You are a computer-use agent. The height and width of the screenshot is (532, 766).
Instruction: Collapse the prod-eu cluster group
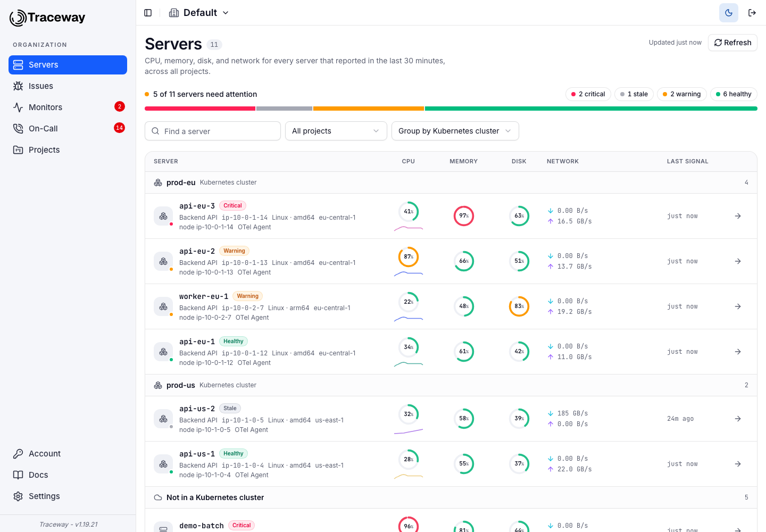pyautogui.click(x=451, y=182)
